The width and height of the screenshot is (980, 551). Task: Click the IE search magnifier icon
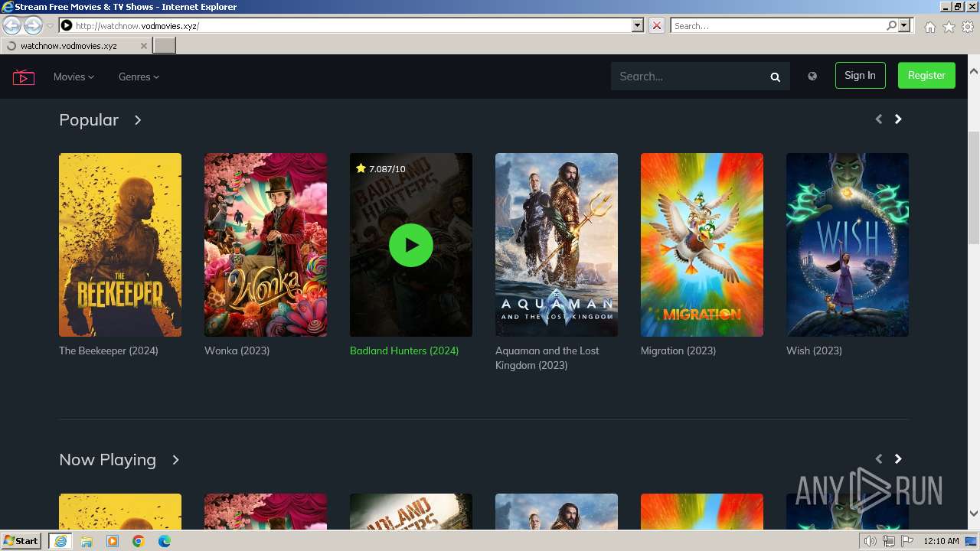[x=891, y=26]
